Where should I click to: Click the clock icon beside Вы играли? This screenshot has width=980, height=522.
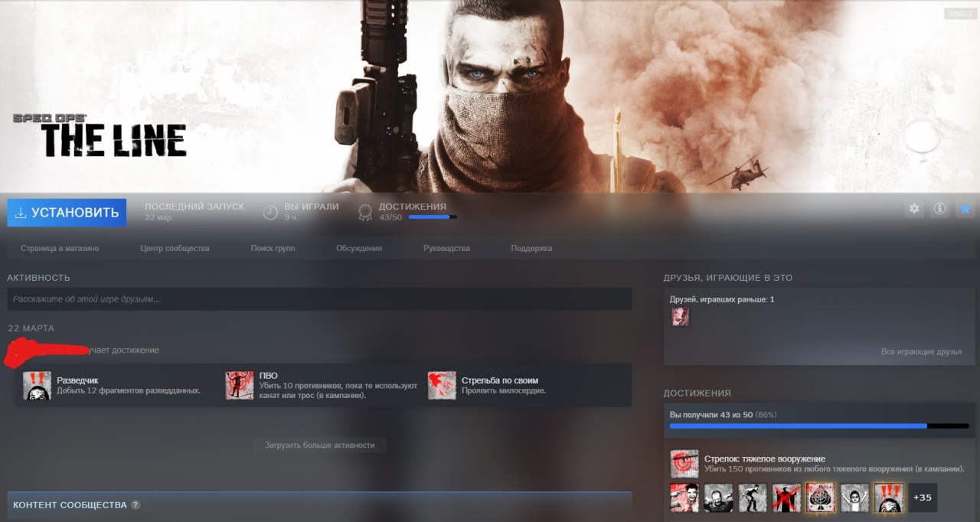click(x=270, y=212)
